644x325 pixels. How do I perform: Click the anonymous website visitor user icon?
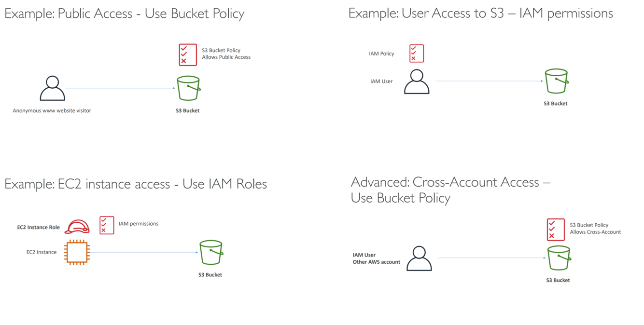tap(52, 88)
